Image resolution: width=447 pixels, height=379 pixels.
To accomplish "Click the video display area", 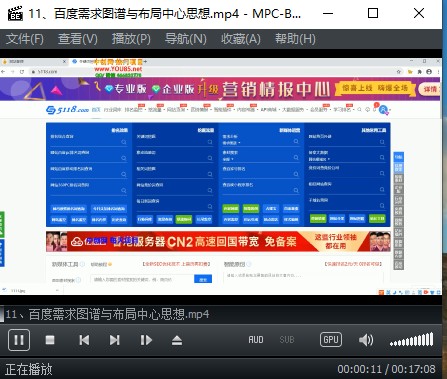I will click(x=221, y=177).
